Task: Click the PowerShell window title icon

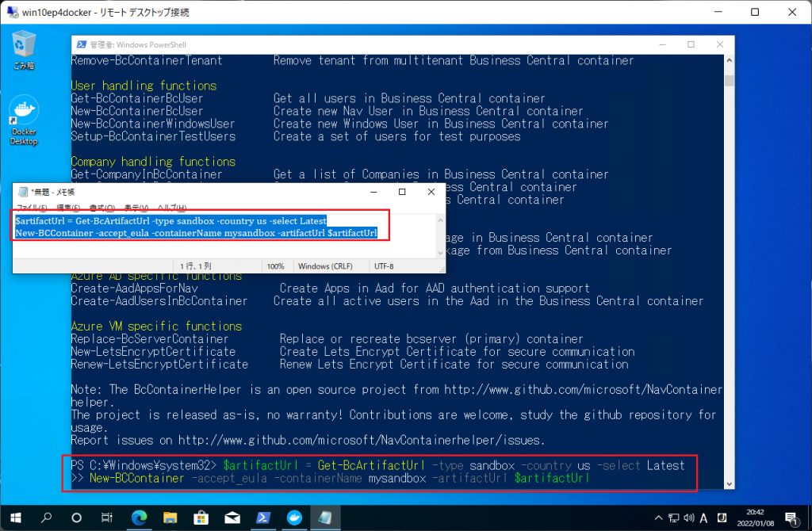Action: tap(82, 44)
